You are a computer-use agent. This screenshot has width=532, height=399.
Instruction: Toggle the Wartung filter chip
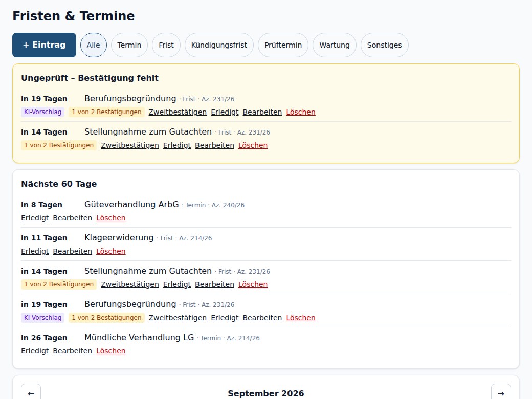point(335,45)
